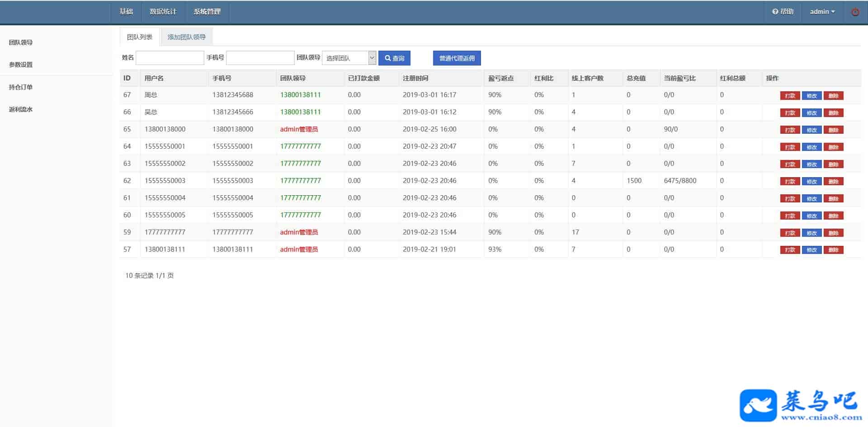This screenshot has width=868, height=427.
Task: Click 修改 for user 吴总
Action: coord(811,113)
